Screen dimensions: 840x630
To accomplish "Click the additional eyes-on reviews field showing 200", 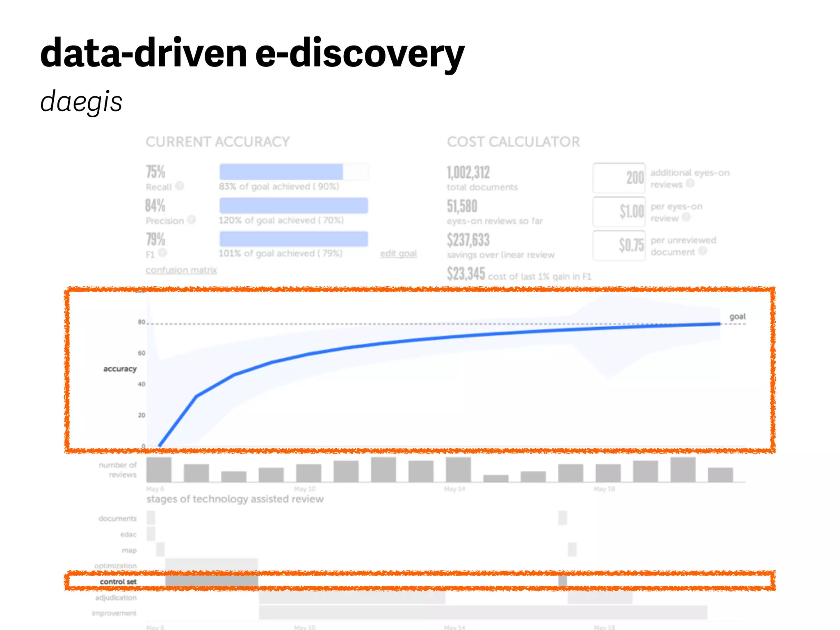I will coord(619,178).
